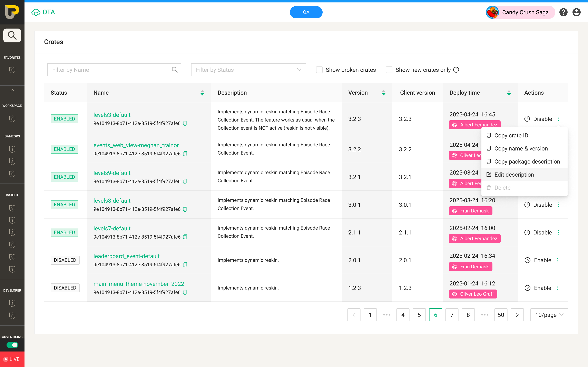Collapse sidebar section with chevron above Workspace
Image resolution: width=588 pixels, height=367 pixels.
[x=12, y=90]
